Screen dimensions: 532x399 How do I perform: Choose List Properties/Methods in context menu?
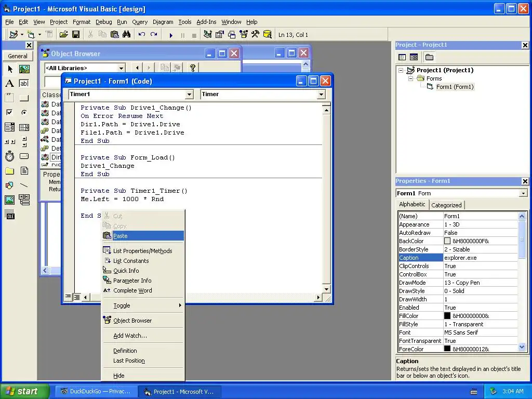[x=143, y=251]
